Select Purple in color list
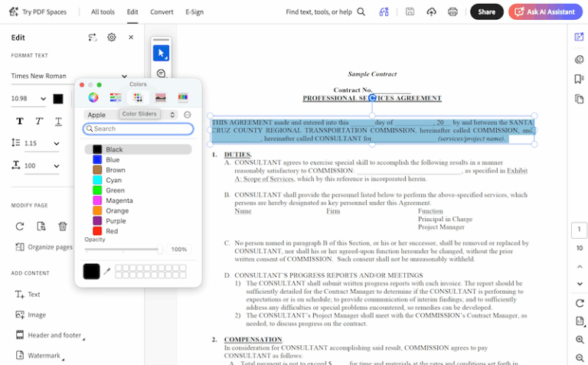 (138, 221)
